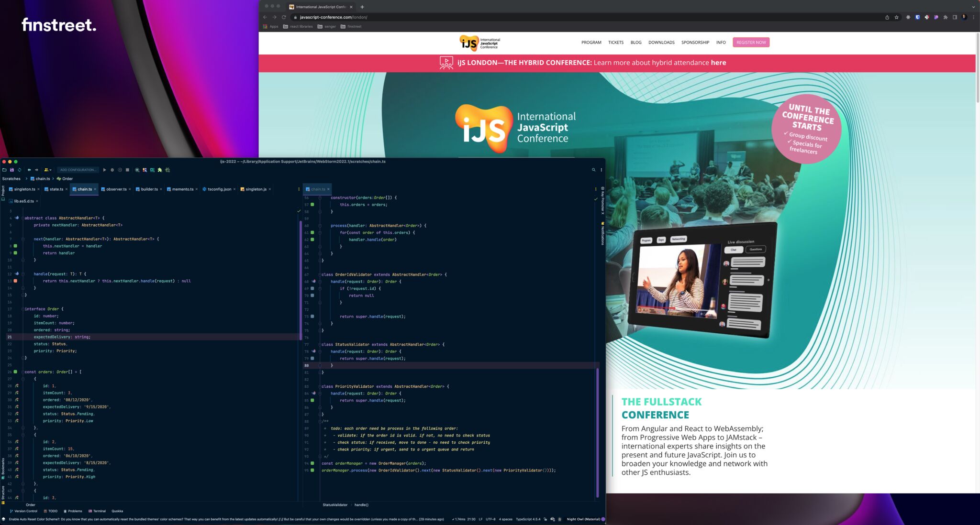Switch to the state.ts editor tab
The height and width of the screenshot is (525, 980).
point(56,189)
